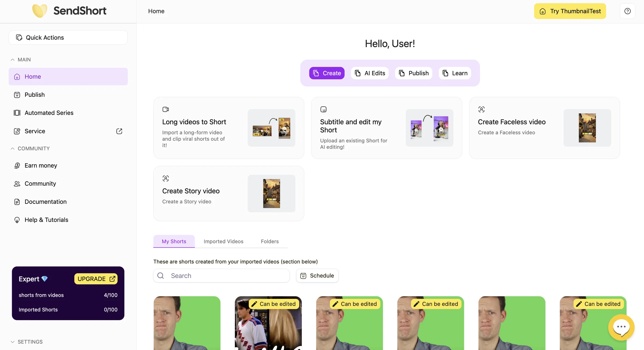The height and width of the screenshot is (350, 644).
Task: Collapse the COMMUNITY sidebar section
Action: coord(12,149)
